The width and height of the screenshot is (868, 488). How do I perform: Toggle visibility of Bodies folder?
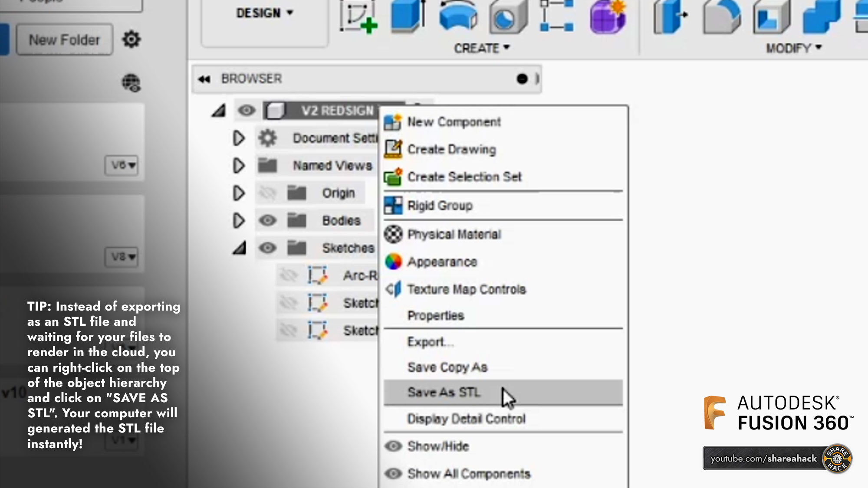click(267, 220)
